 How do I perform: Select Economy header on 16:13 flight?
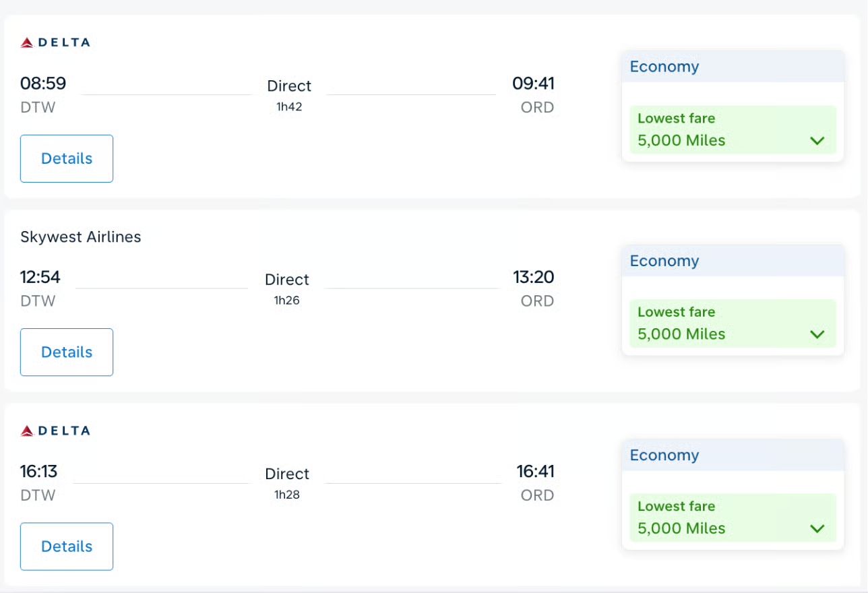point(664,455)
